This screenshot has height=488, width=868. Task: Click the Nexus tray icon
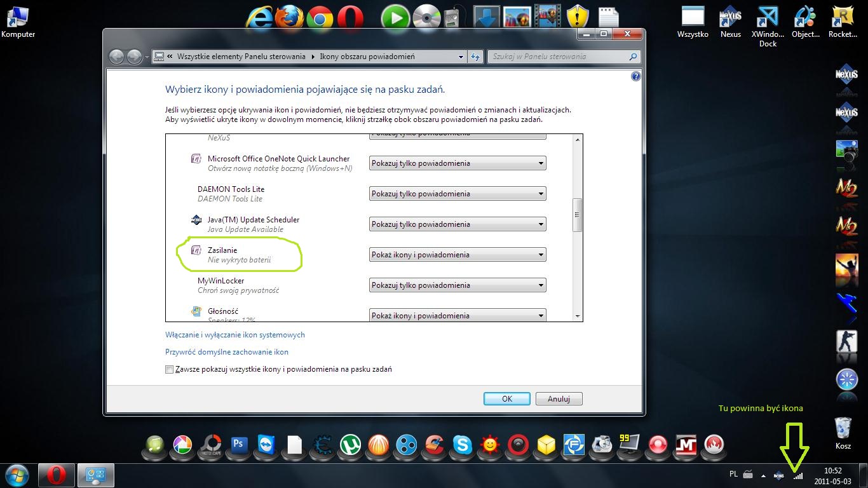pos(778,475)
